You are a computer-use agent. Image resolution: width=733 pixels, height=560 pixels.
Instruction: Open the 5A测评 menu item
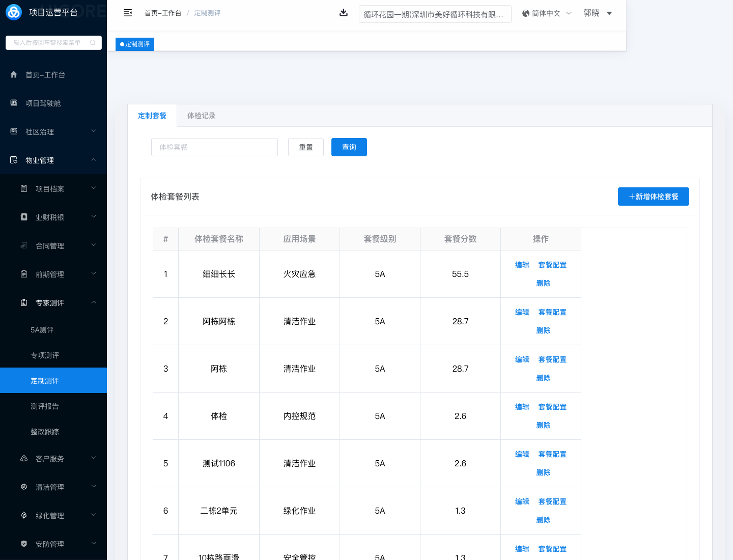42,330
